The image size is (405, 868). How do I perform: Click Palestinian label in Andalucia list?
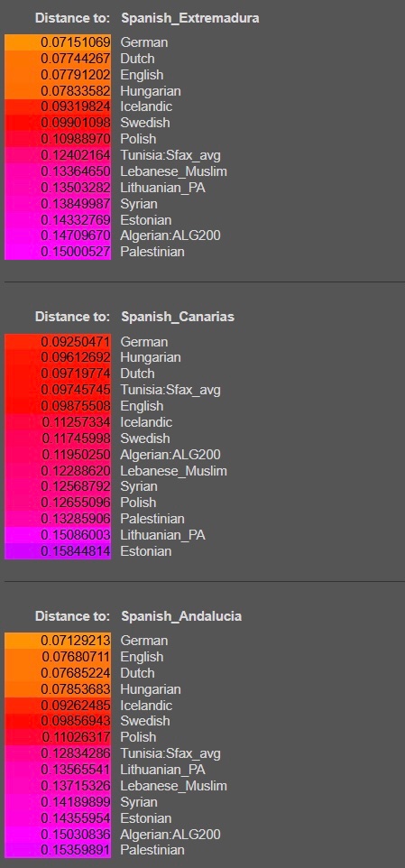click(152, 850)
